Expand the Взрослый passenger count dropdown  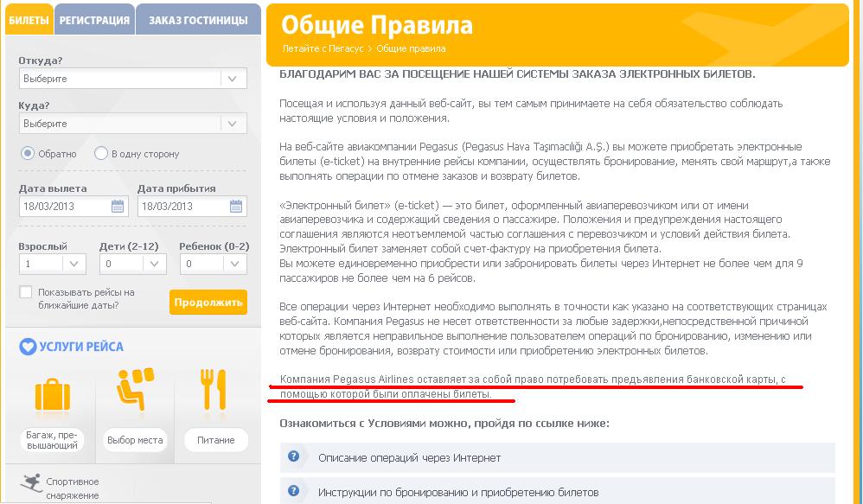pos(52,264)
